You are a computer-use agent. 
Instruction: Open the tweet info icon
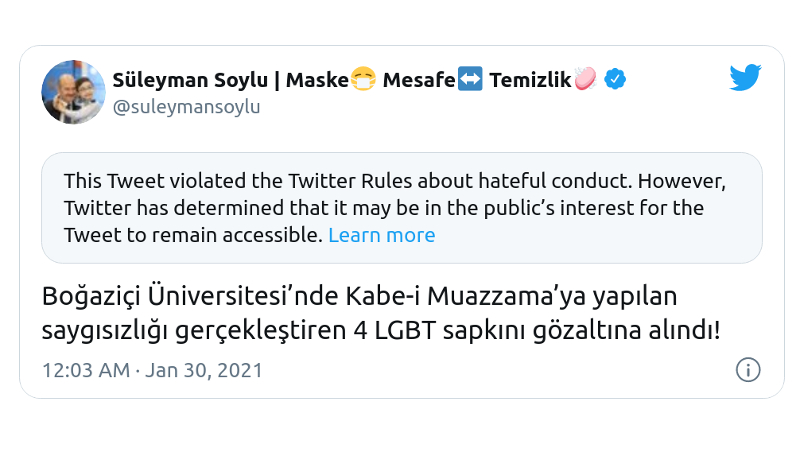click(x=748, y=370)
